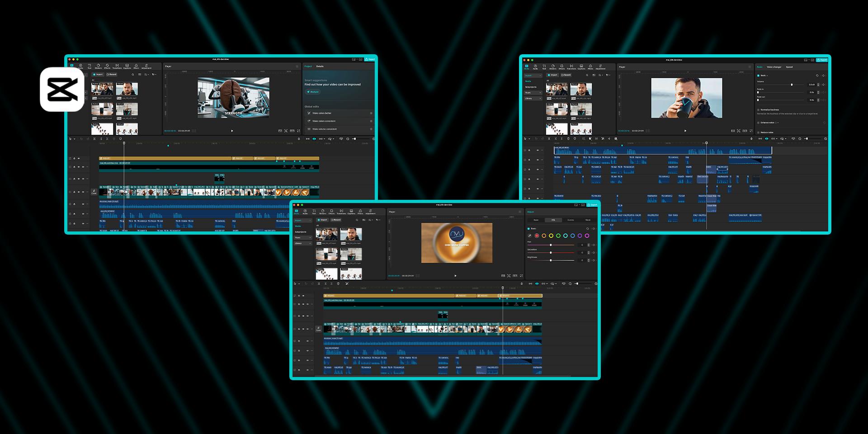
Task: Toggle the Make colors better option
Action: point(371,113)
